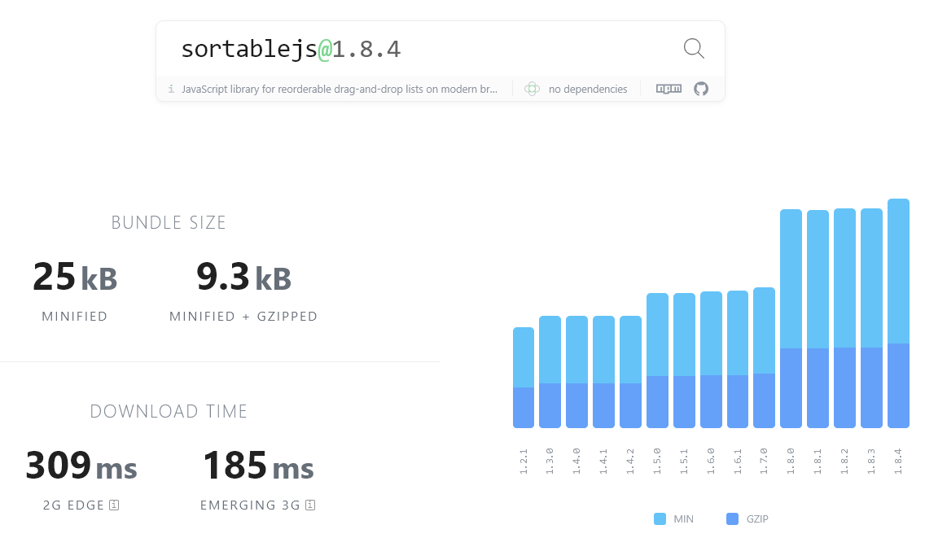Click the 185 ms download time value
The image size is (925, 560).
click(258, 466)
